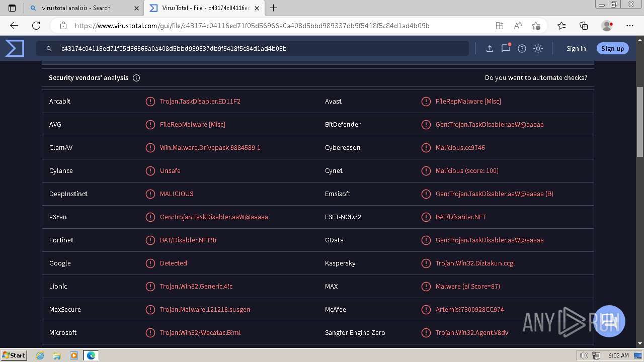Screen dimensions: 644x362
Task: Open the Read aloud icon in address bar
Action: (518, 26)
